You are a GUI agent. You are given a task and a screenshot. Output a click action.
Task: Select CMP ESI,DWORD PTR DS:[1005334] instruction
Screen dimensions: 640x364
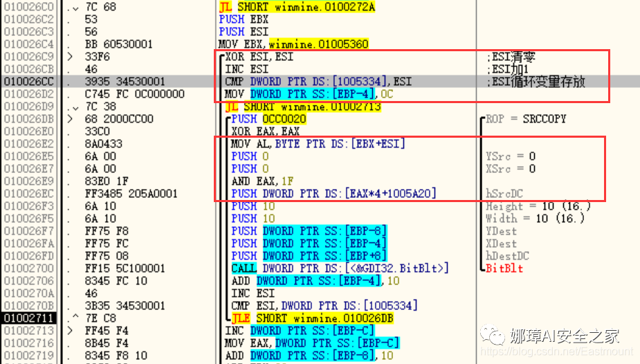point(324,306)
